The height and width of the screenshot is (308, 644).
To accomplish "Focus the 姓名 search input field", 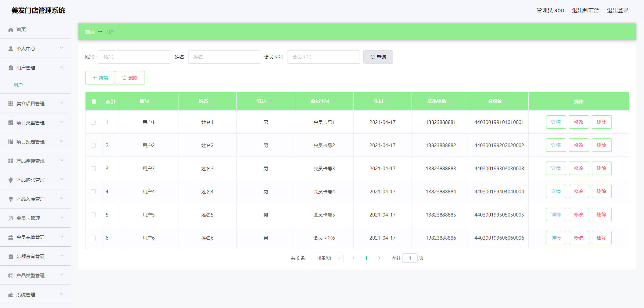I will point(224,57).
